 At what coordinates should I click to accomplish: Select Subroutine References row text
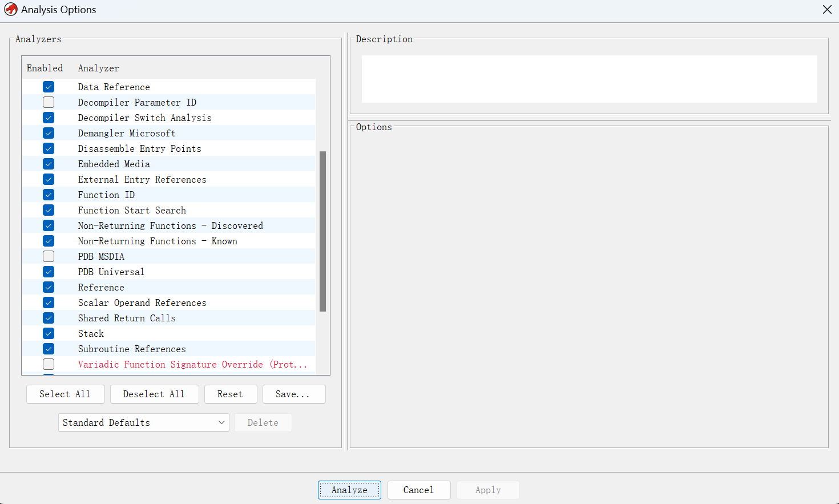point(132,349)
